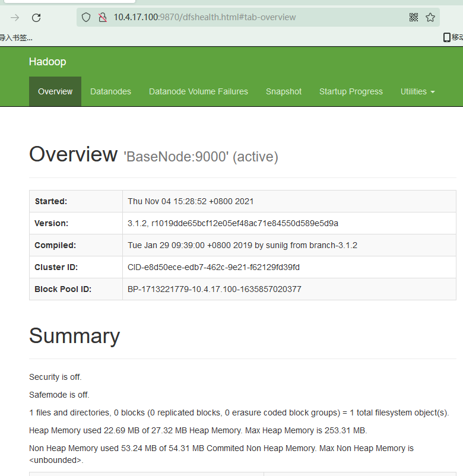Click 'Safemode is off.' text
463x476 pixels.
(x=59, y=395)
